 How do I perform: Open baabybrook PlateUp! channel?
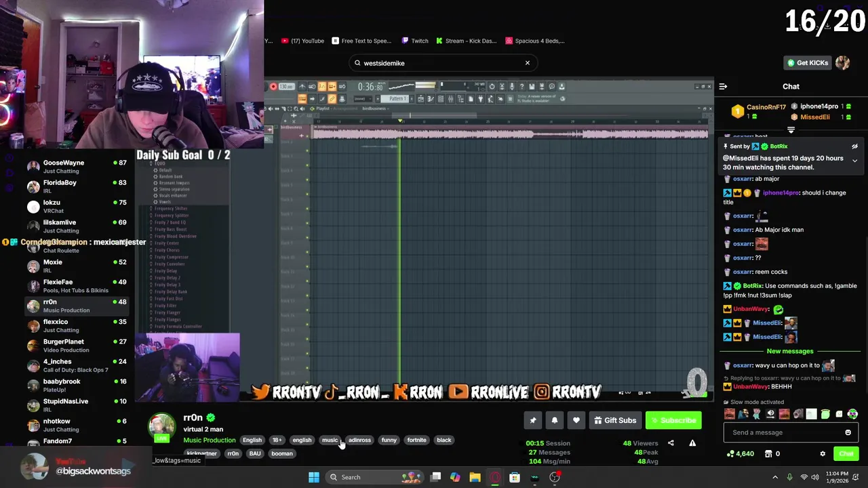77,385
